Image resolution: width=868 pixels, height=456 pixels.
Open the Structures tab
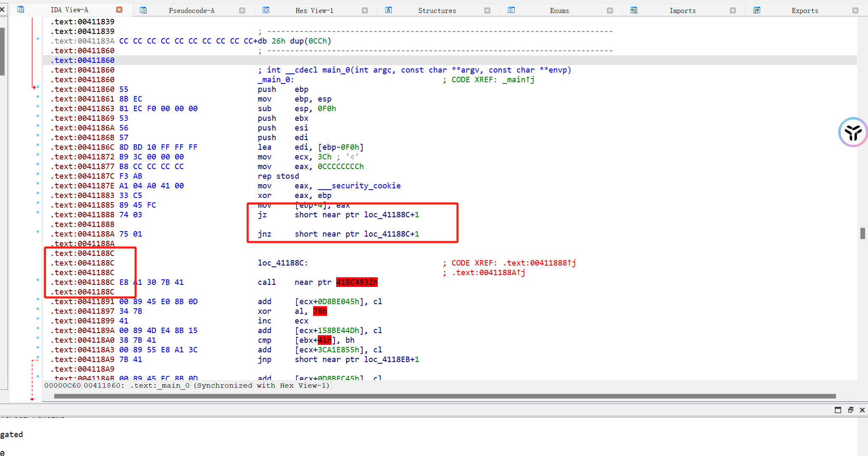(x=437, y=10)
